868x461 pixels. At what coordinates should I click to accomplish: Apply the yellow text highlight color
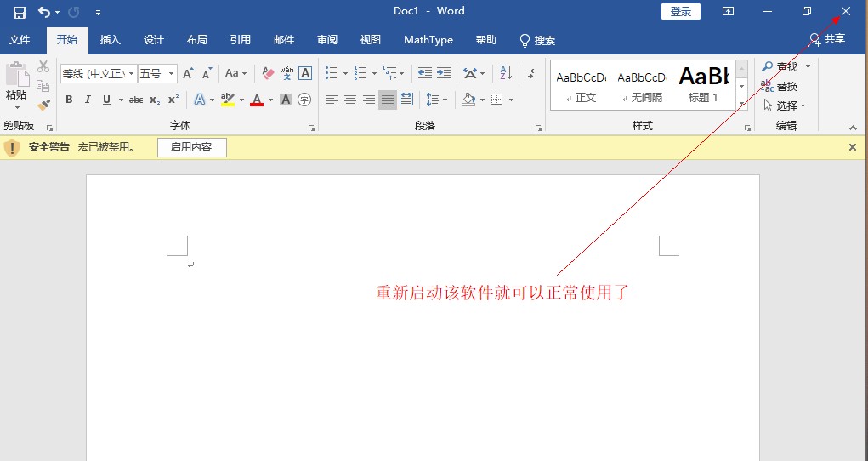pos(228,100)
